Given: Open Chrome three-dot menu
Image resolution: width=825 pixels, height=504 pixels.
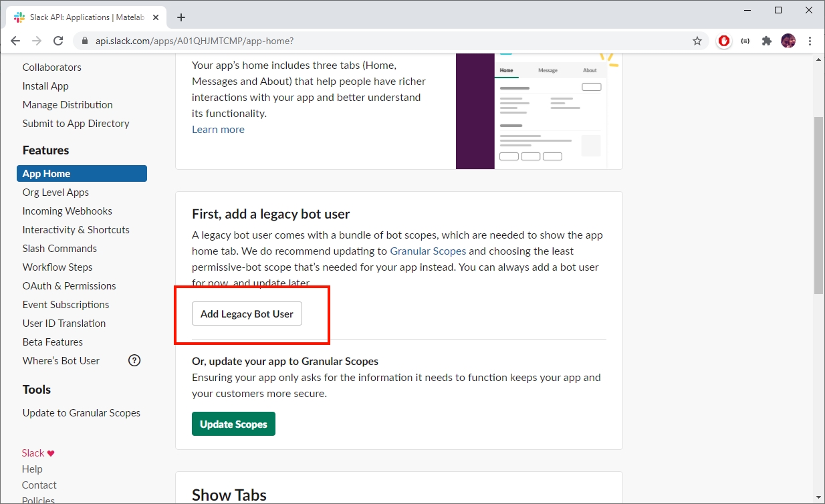Looking at the screenshot, I should tap(810, 41).
